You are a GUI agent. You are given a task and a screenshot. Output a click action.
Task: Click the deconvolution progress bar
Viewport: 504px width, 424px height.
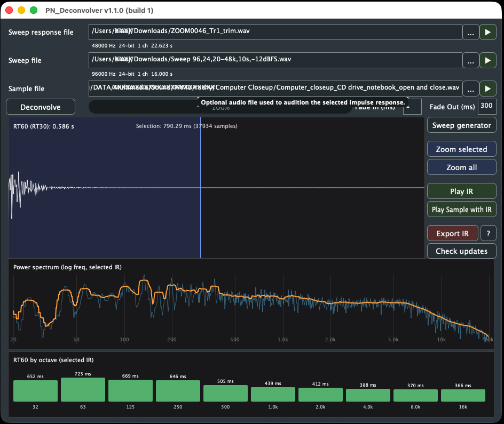(220, 107)
